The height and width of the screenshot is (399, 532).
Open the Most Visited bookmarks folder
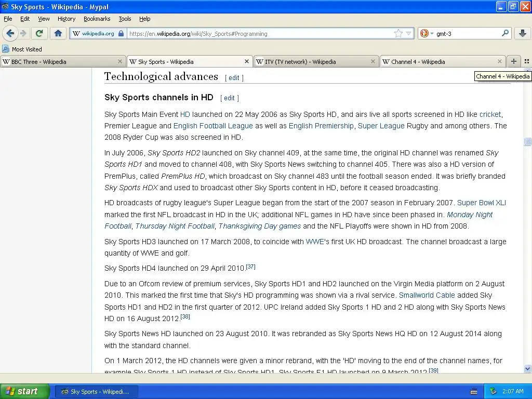(22, 49)
